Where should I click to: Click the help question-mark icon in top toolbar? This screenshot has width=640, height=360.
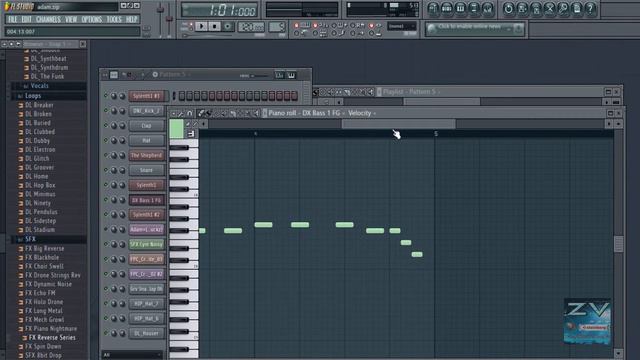point(590,9)
